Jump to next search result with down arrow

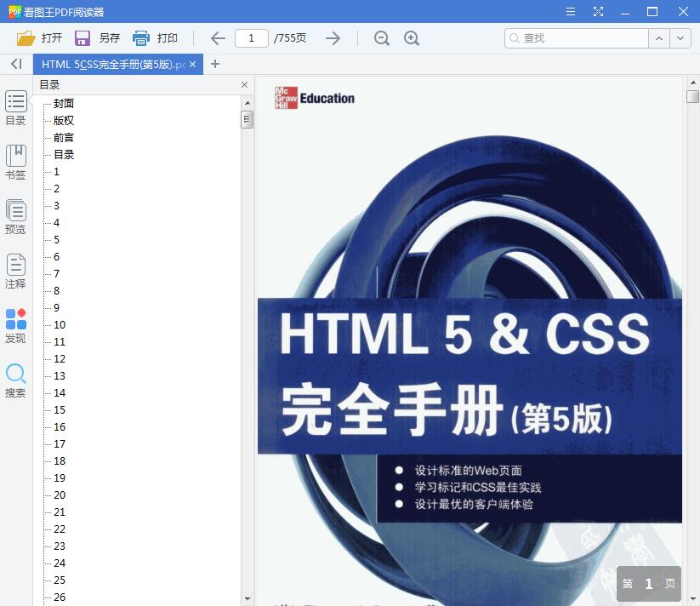click(x=680, y=37)
